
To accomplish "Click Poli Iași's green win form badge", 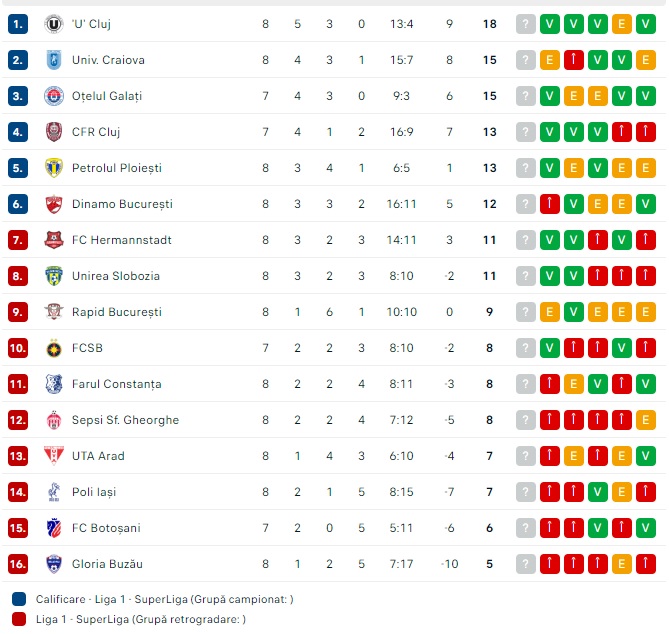I will 597,492.
